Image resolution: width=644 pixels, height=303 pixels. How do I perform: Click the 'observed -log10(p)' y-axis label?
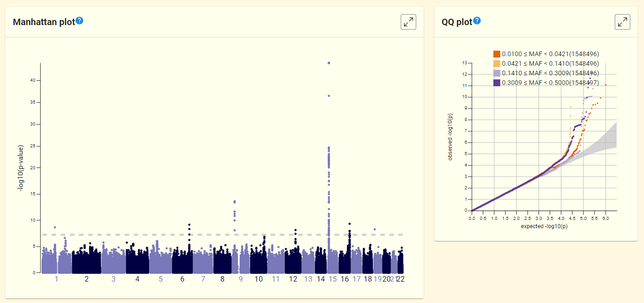click(450, 136)
